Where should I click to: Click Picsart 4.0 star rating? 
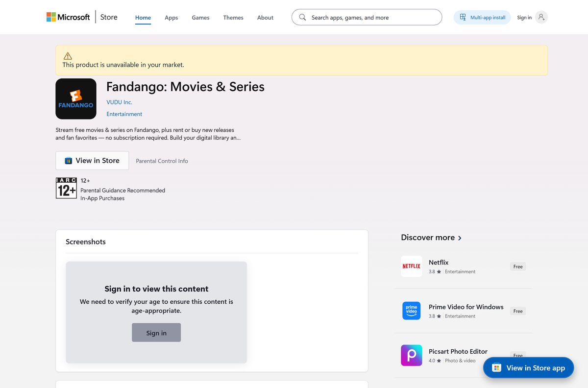click(435, 361)
